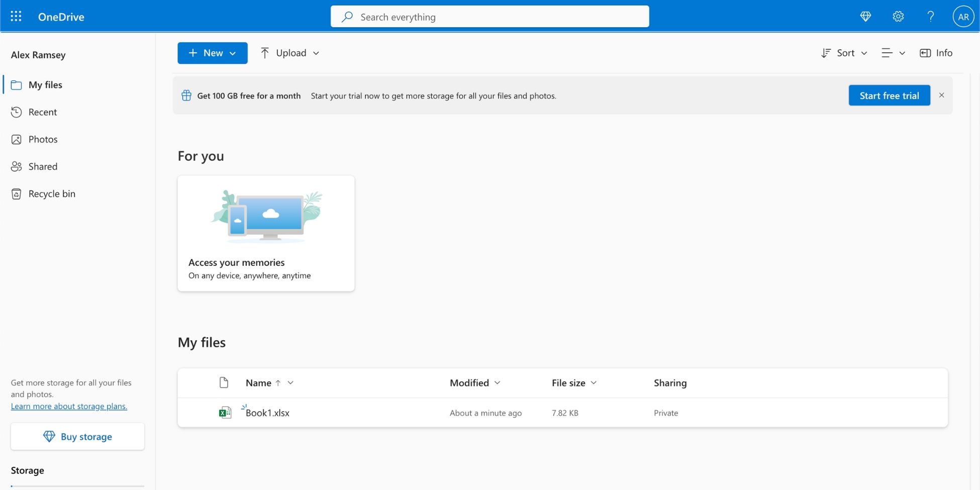This screenshot has width=980, height=490.
Task: Open the Upload dropdown
Action: 289,53
